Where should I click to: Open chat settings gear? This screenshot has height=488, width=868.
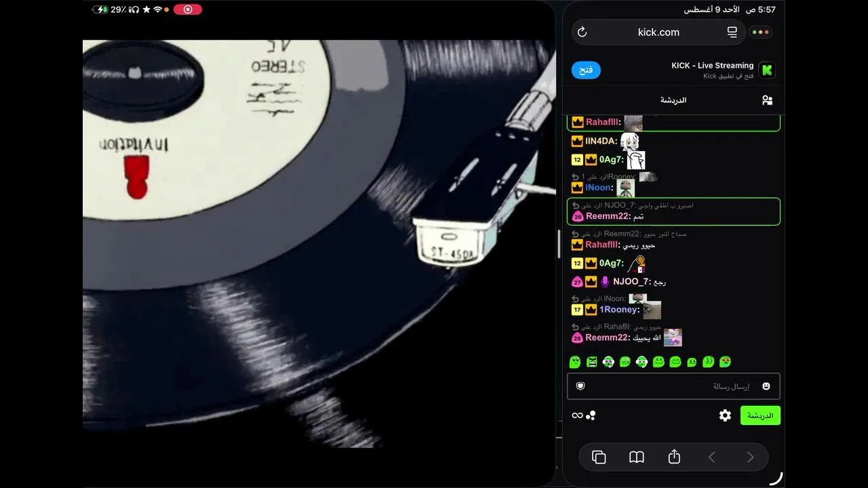725,415
